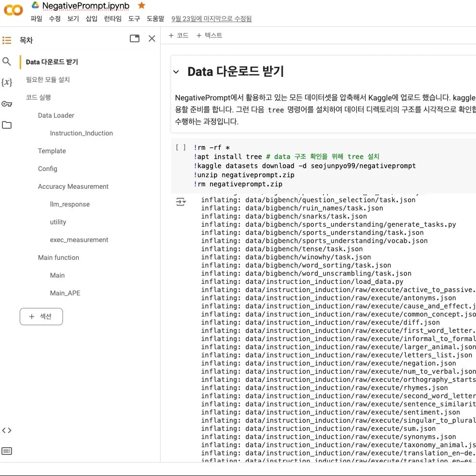Screen dimensions: 476x476
Task: Open the secrets key icon
Action: pos(7,104)
